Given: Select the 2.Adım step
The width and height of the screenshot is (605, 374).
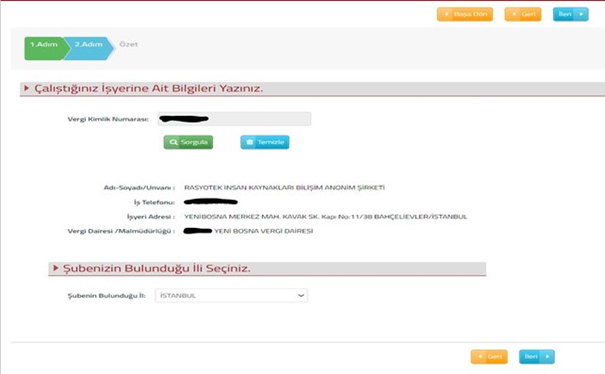Looking at the screenshot, I should 89,48.
